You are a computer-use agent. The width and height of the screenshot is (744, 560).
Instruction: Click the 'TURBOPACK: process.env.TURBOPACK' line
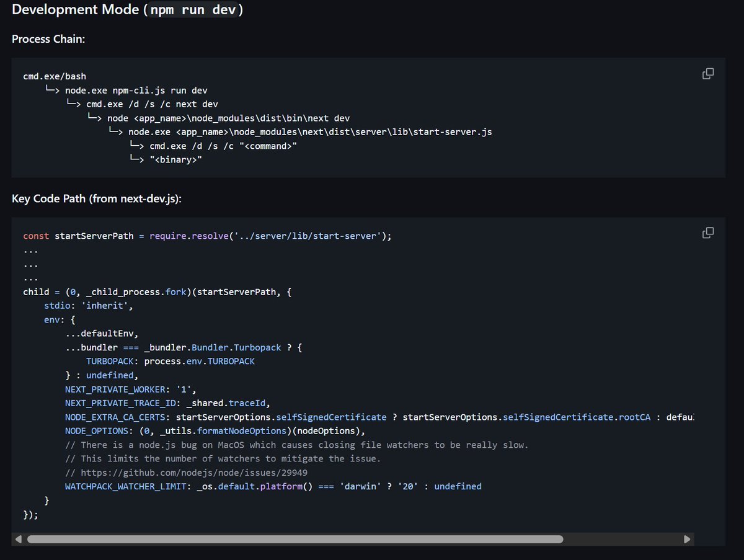[170, 362]
